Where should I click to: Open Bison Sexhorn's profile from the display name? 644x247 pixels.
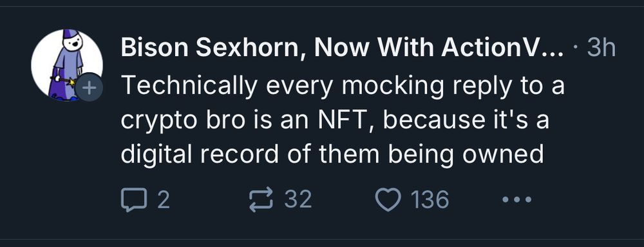coord(342,48)
